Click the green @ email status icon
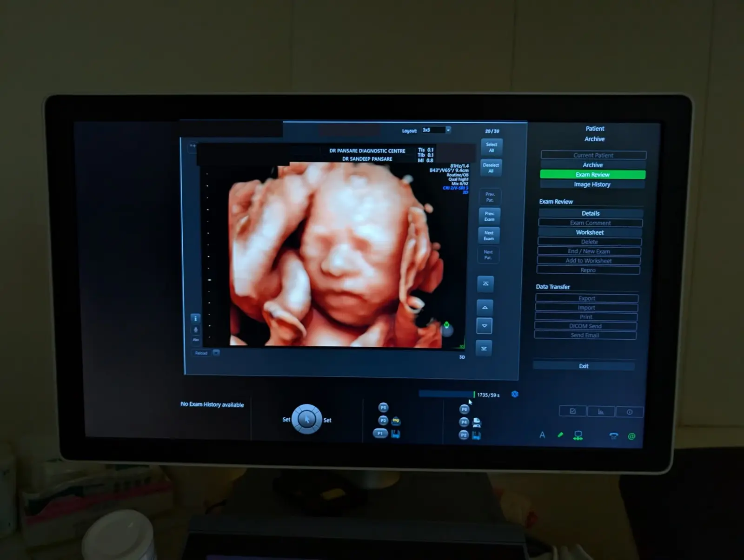744x560 pixels. click(x=631, y=436)
